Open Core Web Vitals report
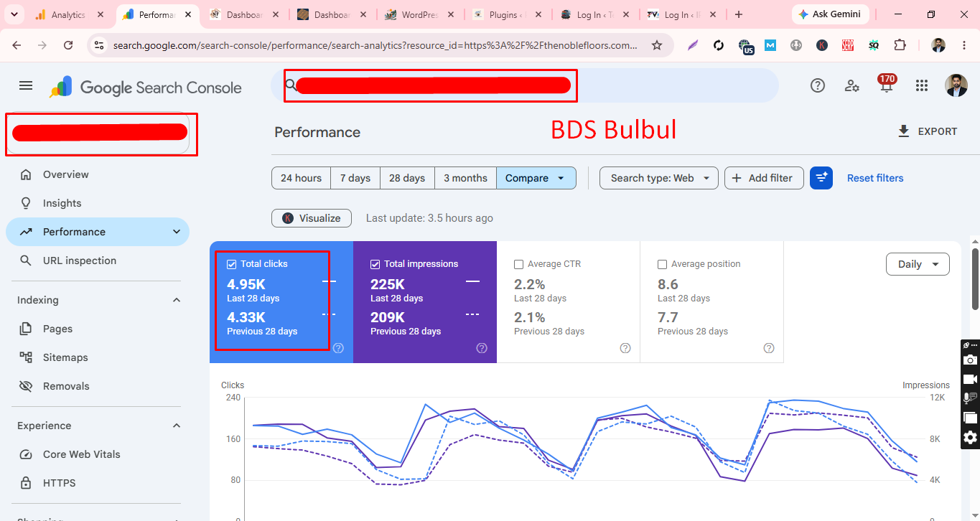980x521 pixels. 98,454
